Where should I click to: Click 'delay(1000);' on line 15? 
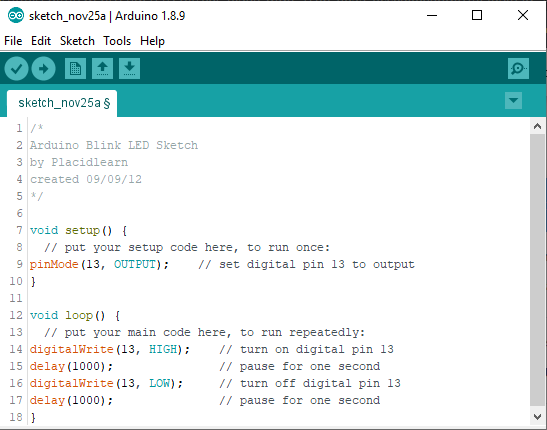click(x=72, y=367)
